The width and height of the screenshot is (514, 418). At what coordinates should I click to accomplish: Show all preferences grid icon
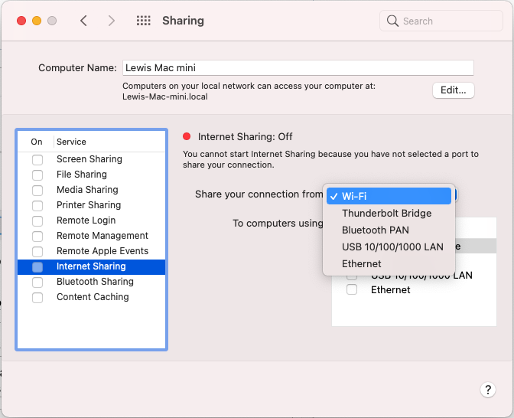click(144, 21)
